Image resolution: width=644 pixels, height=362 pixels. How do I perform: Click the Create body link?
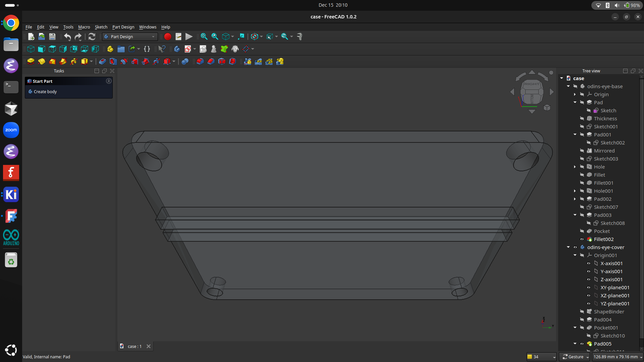click(45, 92)
